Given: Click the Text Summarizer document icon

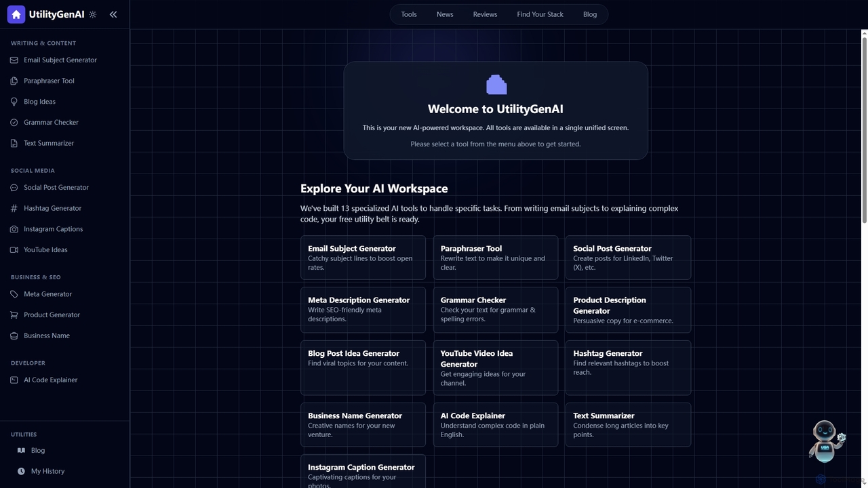Looking at the screenshot, I should click(x=14, y=143).
